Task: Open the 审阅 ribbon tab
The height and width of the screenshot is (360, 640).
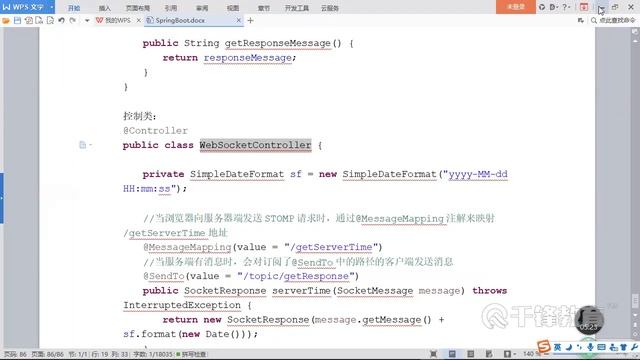Action: (202, 8)
